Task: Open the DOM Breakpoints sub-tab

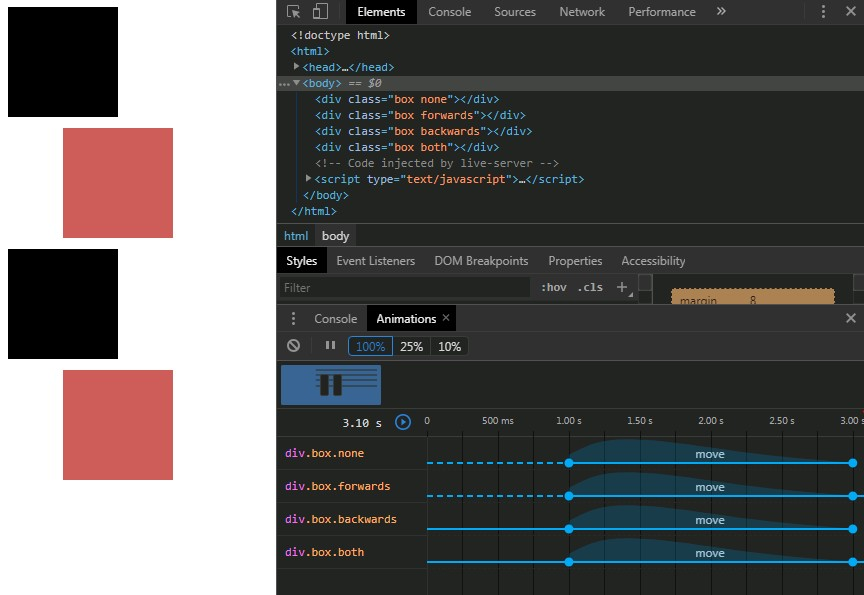Action: tap(481, 261)
